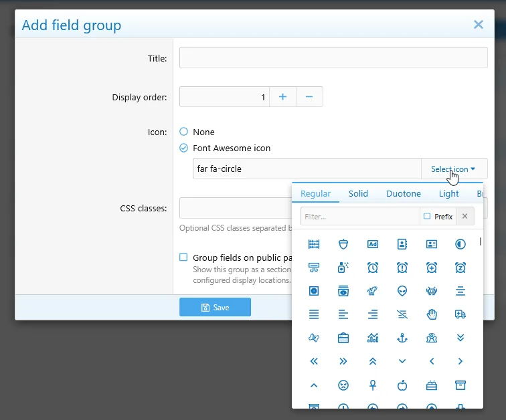This screenshot has width=506, height=420.
Task: Choose the align right icon
Action: pyautogui.click(x=373, y=314)
